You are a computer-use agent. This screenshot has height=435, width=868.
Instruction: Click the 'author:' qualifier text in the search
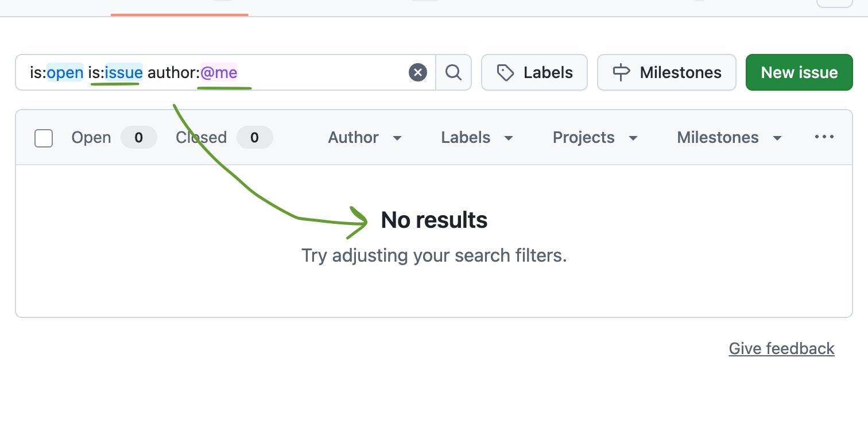click(x=173, y=73)
